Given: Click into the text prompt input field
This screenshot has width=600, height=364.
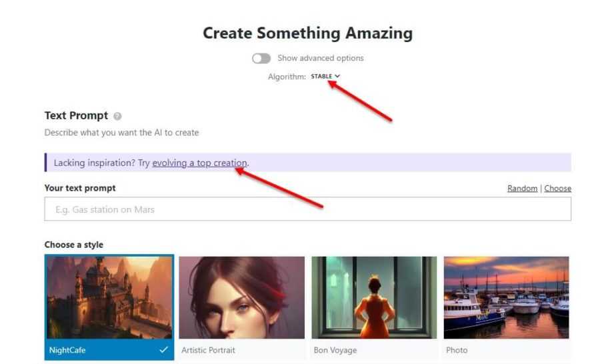Looking at the screenshot, I should click(x=307, y=209).
